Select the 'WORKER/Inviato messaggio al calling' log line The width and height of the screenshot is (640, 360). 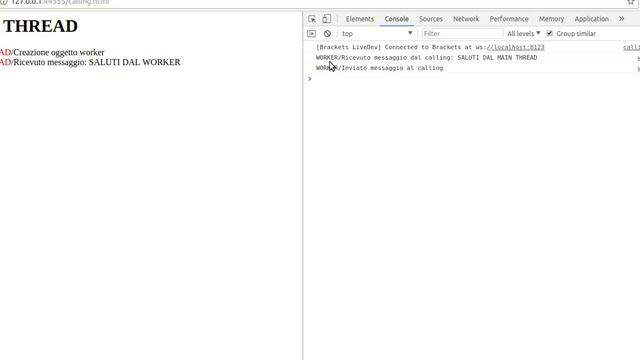click(x=379, y=68)
